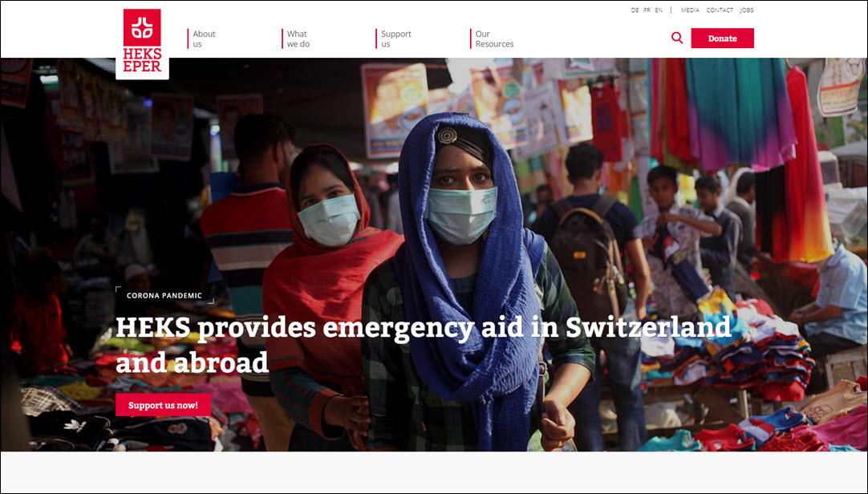The height and width of the screenshot is (494, 868).
Task: Click the cross symbol inside the logo
Action: click(142, 27)
